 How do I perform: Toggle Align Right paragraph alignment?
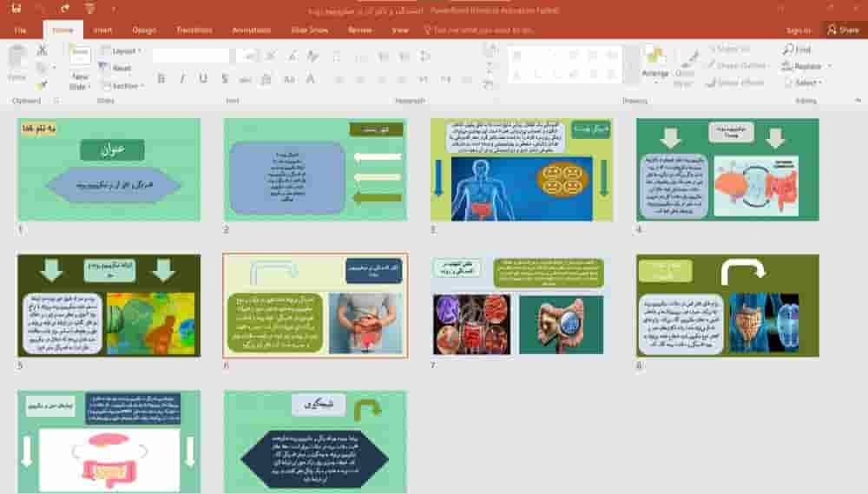381,80
